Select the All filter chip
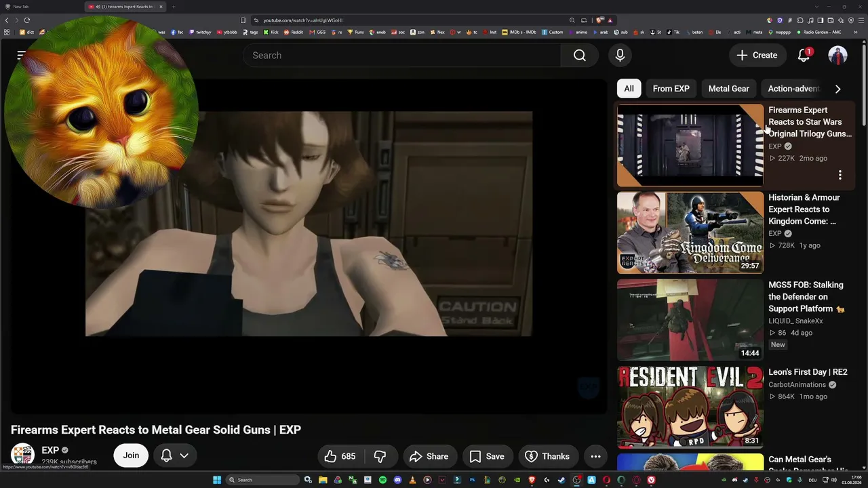Image resolution: width=868 pixels, height=488 pixels. pos(629,89)
